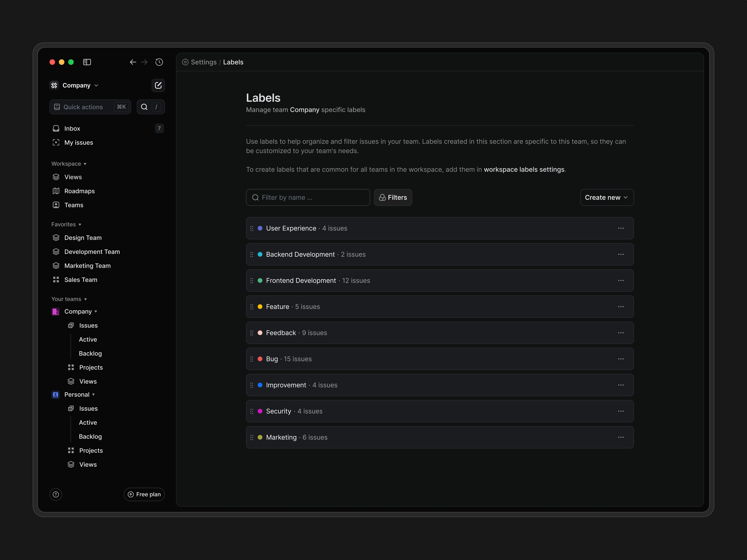The image size is (747, 560).
Task: Collapse the sidebar using the panel icon
Action: [x=87, y=62]
